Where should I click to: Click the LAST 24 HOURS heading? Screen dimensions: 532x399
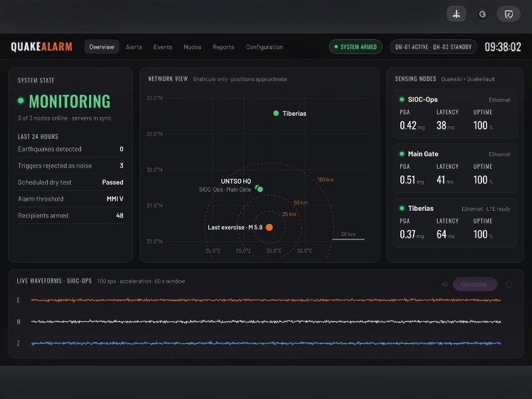[x=38, y=136]
